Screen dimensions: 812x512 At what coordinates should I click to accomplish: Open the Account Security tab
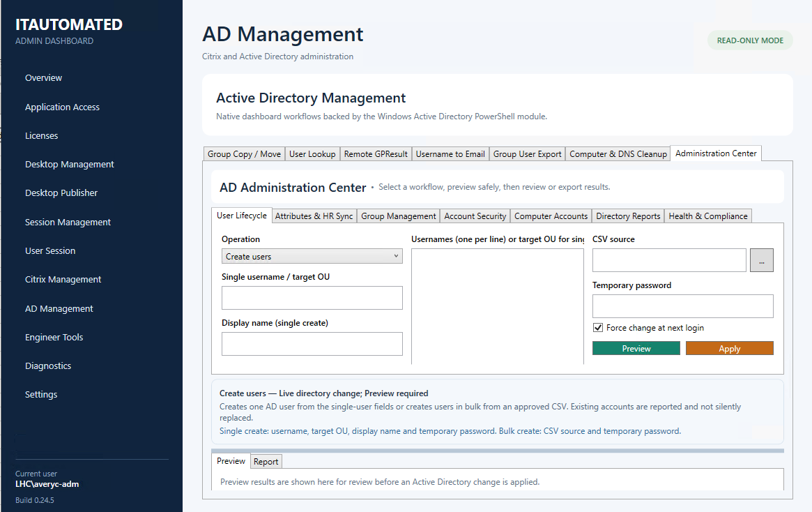(475, 216)
